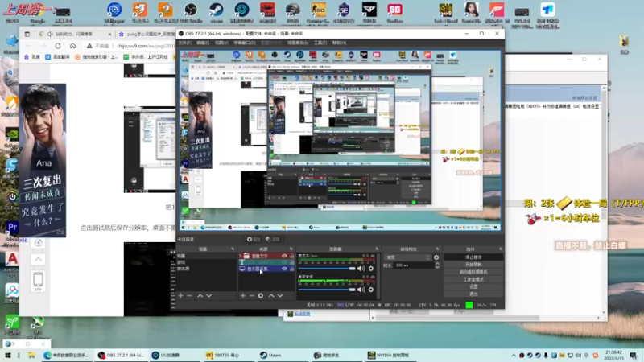Viewport: 644px width, 362px height.
Task: Open settings gear for 麦克风/Aux audio channel
Action: tap(371, 269)
